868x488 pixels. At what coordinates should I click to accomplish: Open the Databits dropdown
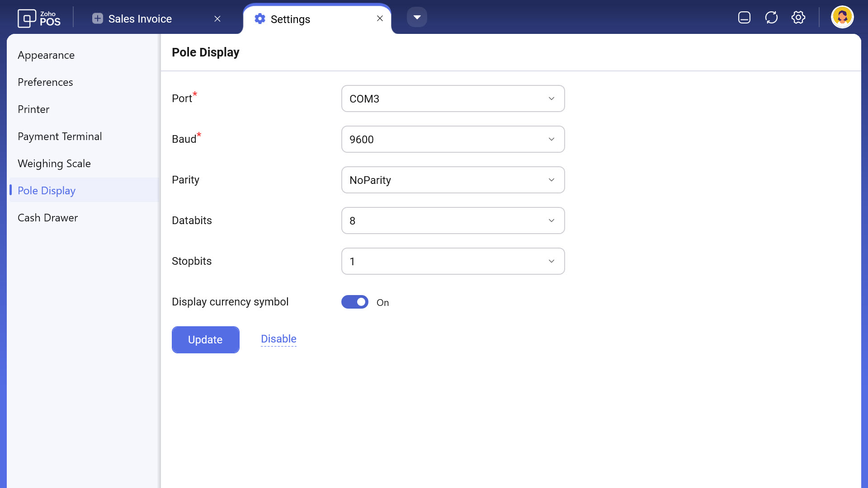pos(453,221)
